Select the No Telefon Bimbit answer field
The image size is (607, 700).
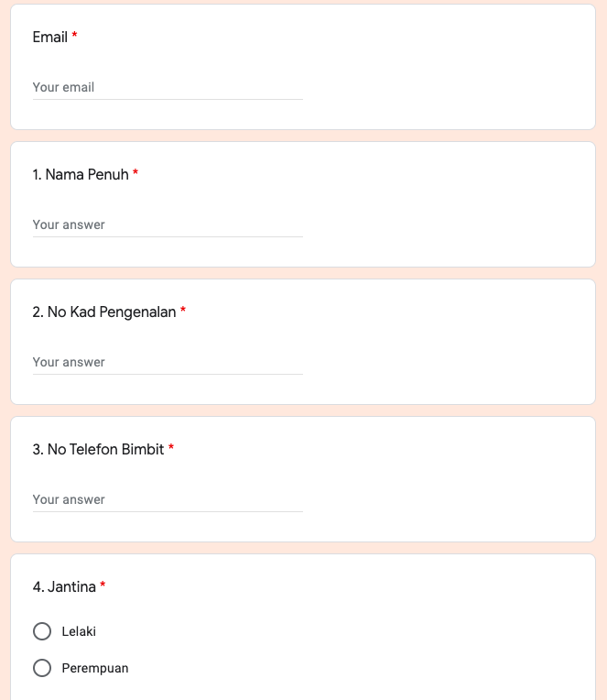click(x=167, y=499)
